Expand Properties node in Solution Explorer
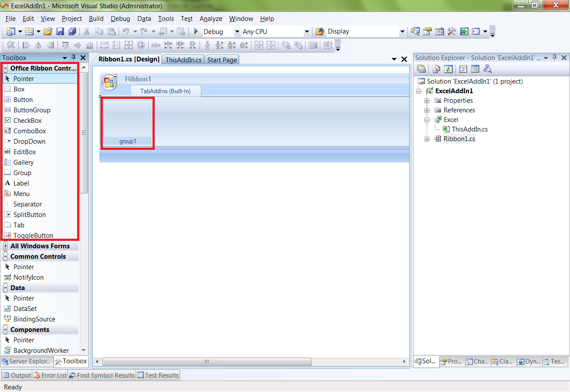Viewport: 570px width, 392px height. click(427, 101)
